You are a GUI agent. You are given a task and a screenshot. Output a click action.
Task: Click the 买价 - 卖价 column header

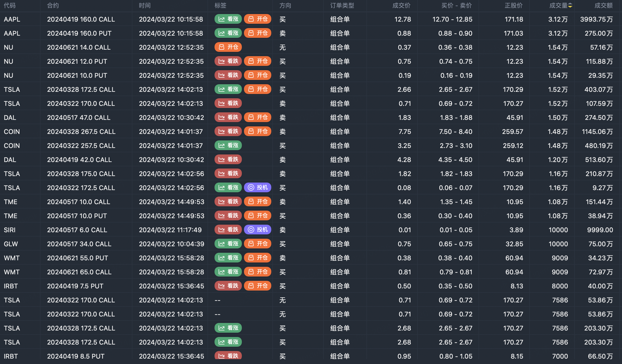[456, 6]
